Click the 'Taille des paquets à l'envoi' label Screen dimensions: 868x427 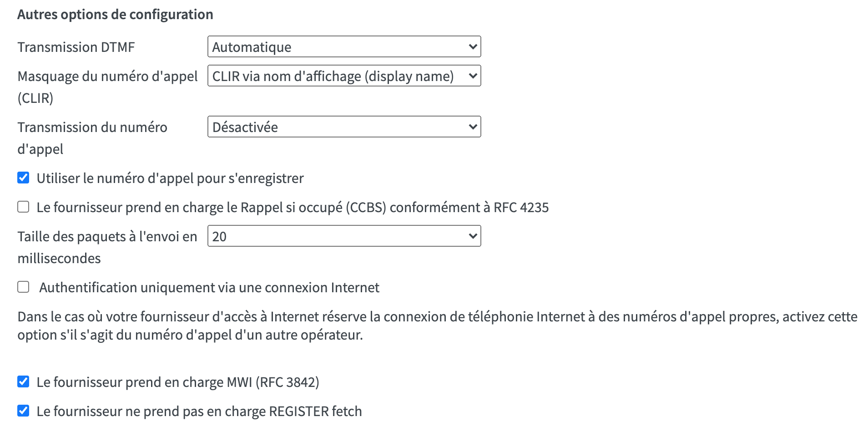107,237
